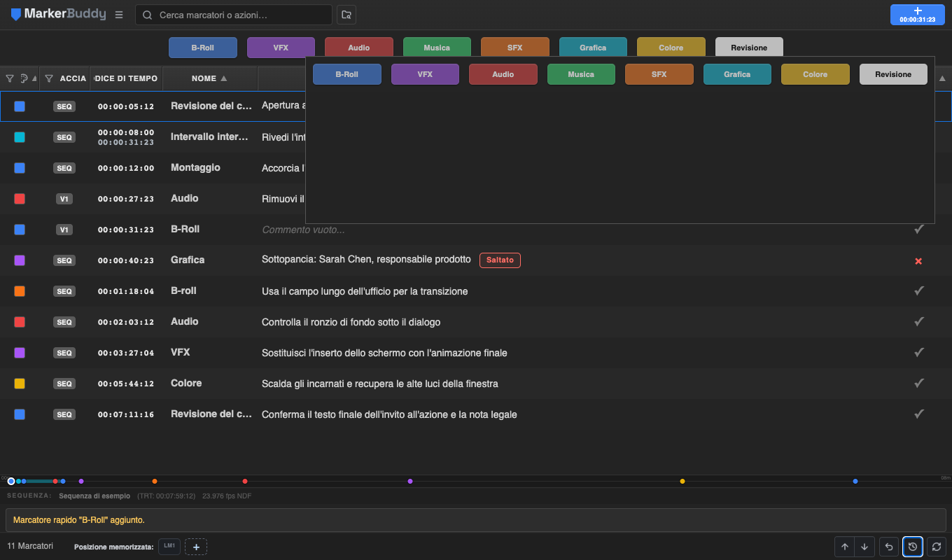This screenshot has height=560, width=952.
Task: Click the SEQ badge on the Colore row
Action: tap(64, 384)
